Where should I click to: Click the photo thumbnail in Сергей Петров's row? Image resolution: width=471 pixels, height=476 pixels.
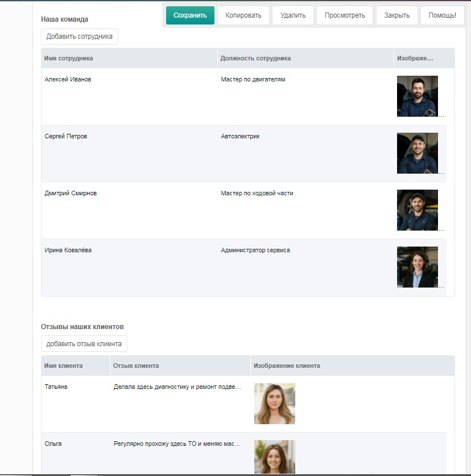(x=417, y=153)
